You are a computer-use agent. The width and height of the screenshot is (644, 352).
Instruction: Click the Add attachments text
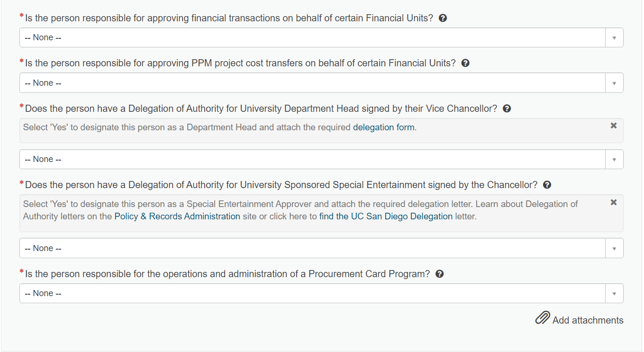click(588, 320)
